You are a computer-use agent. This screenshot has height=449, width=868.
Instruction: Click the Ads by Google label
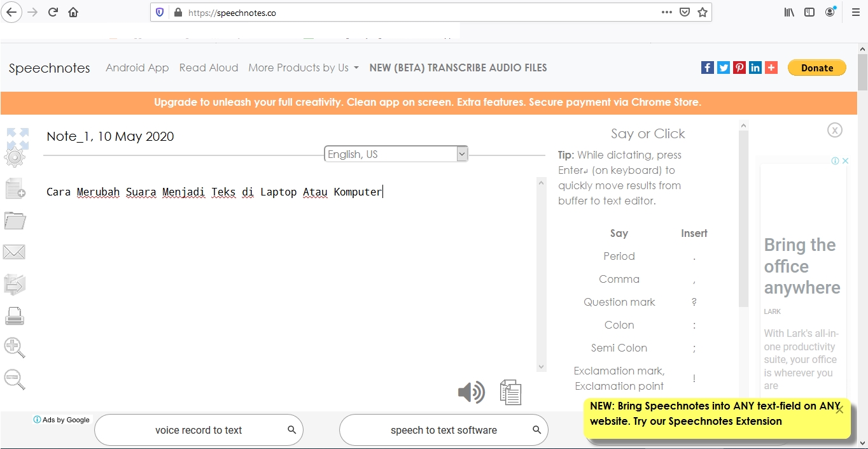(x=62, y=420)
